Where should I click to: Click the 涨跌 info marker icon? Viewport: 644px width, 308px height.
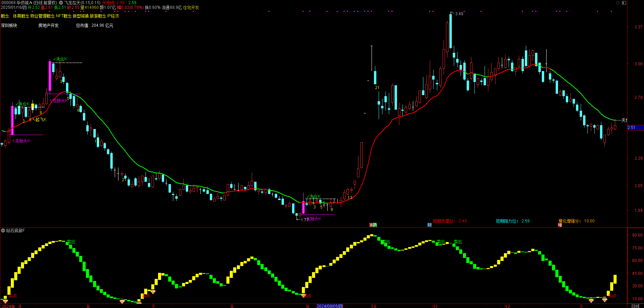coord(373,225)
